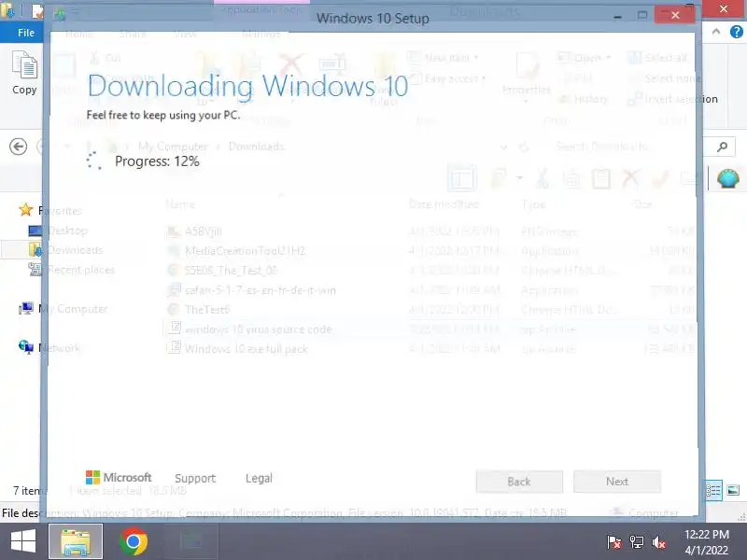The image size is (747, 560).
Task: Select the Downloads folder icon in navigation pane
Action: (x=35, y=250)
